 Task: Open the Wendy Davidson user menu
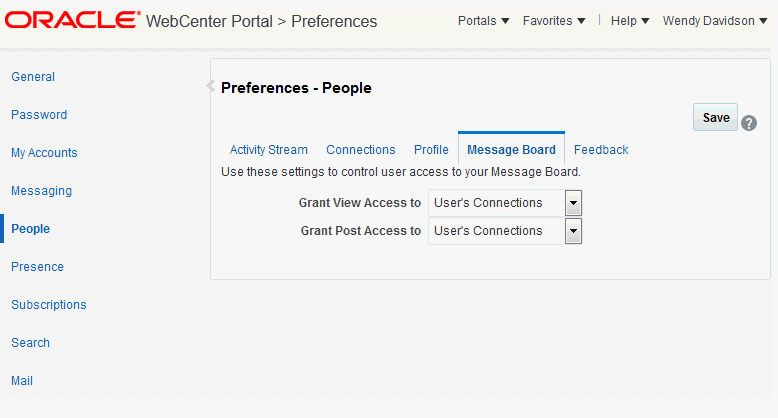(715, 21)
